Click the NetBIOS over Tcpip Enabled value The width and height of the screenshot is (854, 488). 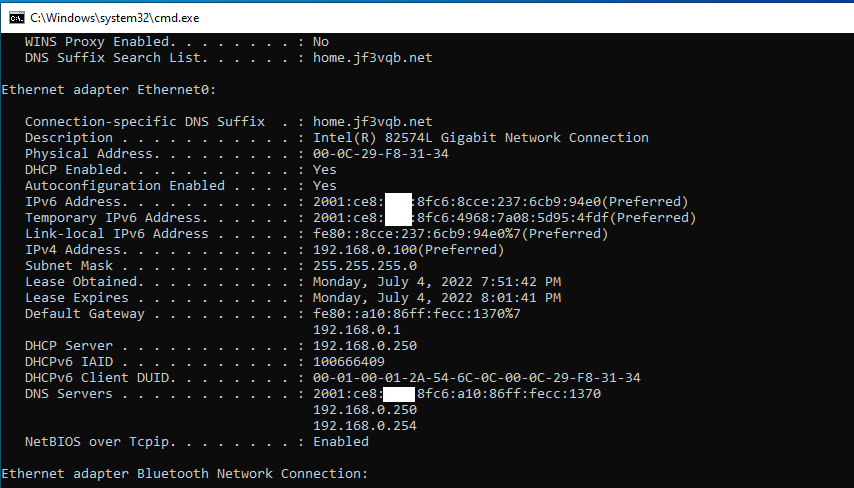[x=341, y=442]
